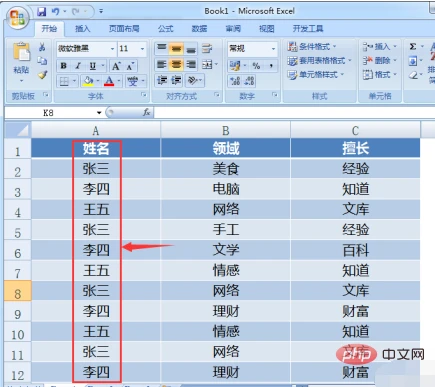Copy the selection using Copy icon
Image resolution: width=435 pixels, height=387 pixels.
point(42,61)
